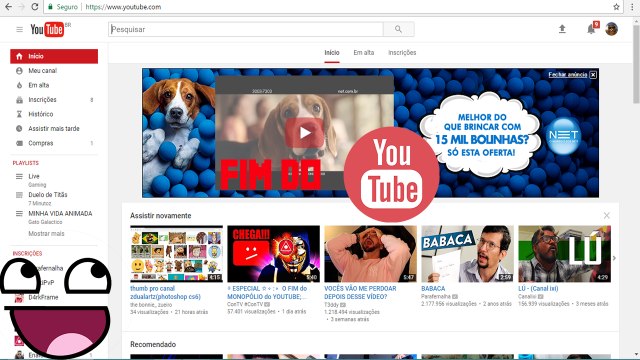Open the thumb pro canal thumbnail

[x=176, y=254]
